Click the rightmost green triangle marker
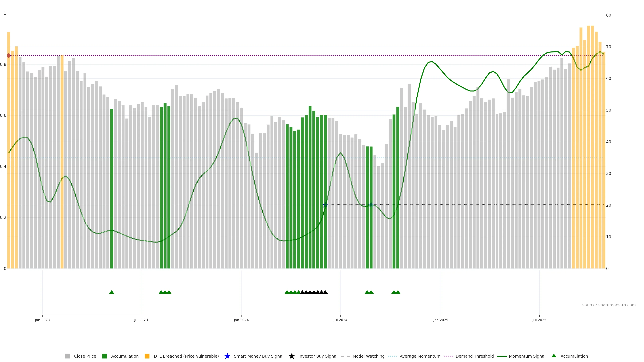Screen dimensions: 644x362 point(398,292)
